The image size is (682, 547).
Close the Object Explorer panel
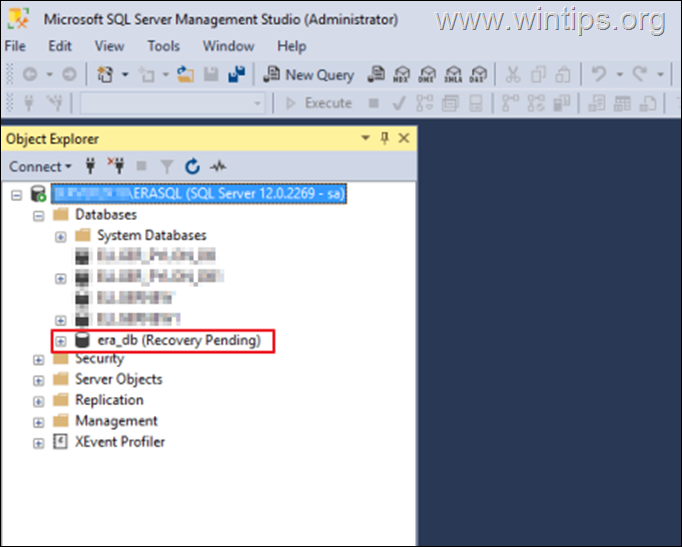[x=404, y=138]
